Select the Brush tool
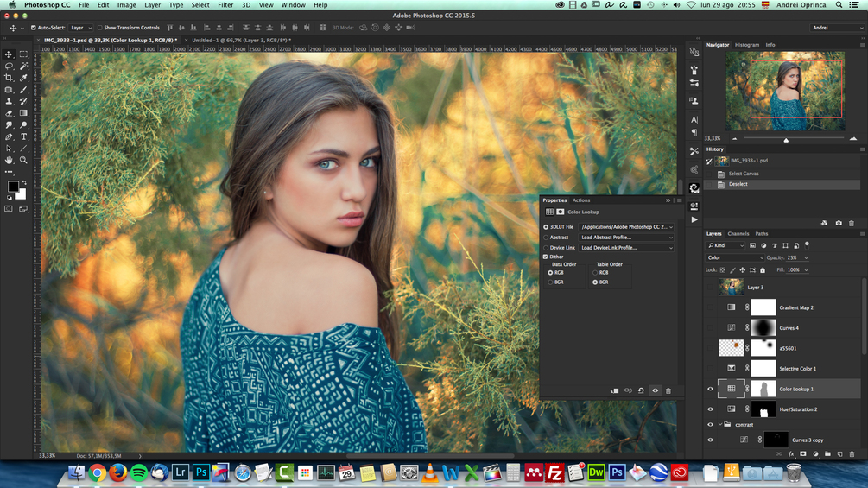 point(24,90)
